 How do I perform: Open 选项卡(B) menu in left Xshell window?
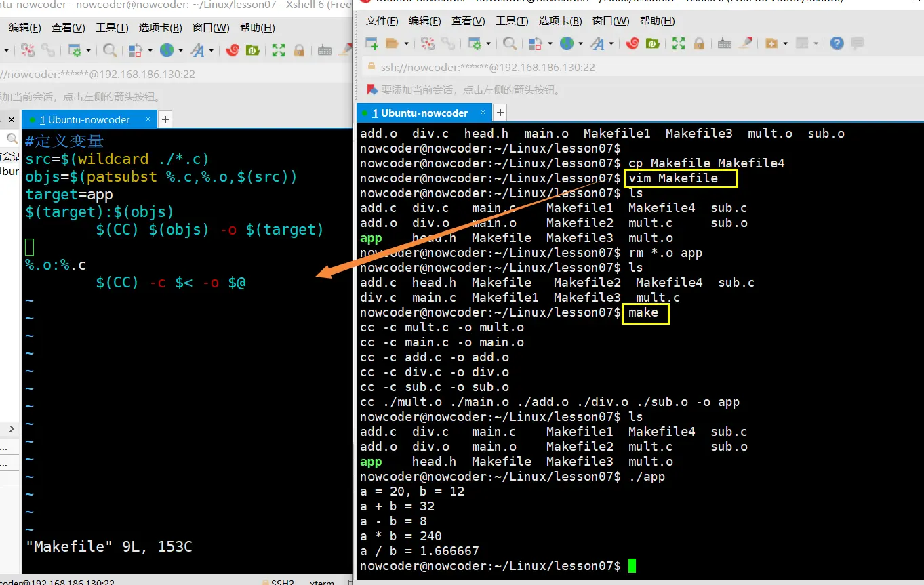[x=160, y=28]
